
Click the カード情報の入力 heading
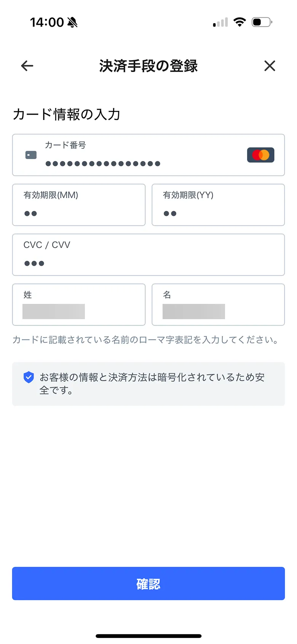67,114
